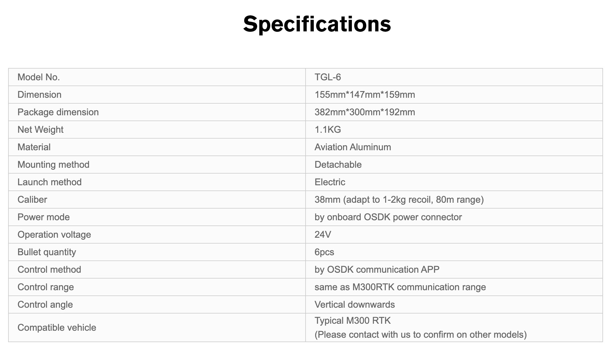Screen dimensions: 610x364
Task: Click the Mounting method label
Action: point(53,165)
